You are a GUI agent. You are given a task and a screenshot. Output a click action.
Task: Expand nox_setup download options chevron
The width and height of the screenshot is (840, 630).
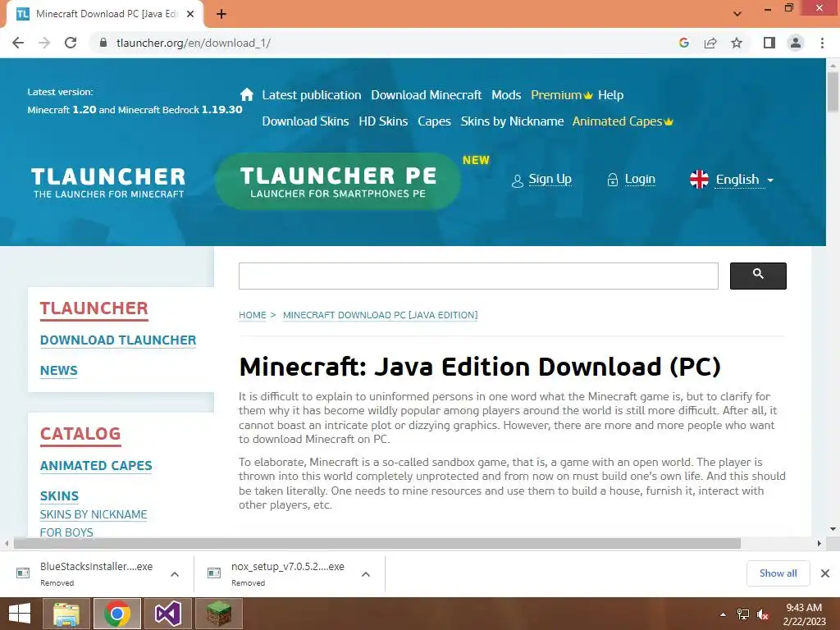click(366, 574)
